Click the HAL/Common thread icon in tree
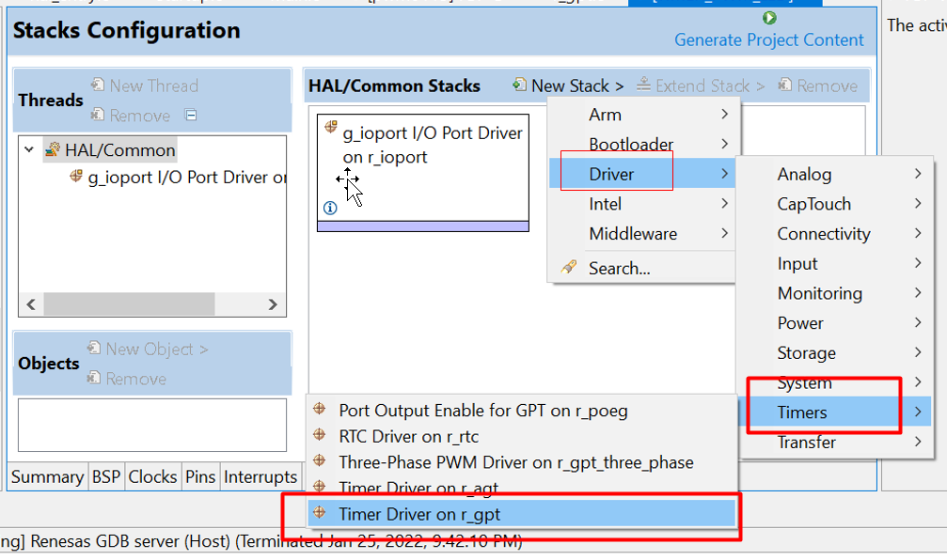The image size is (947, 560). (x=53, y=150)
